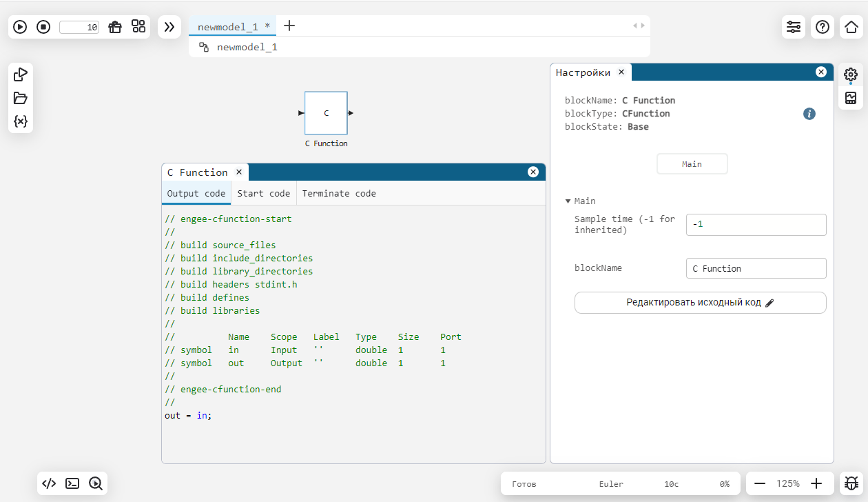Viewport: 868px width, 502px height.
Task: Open the code editor icon in the bottom toolbar
Action: [49, 483]
